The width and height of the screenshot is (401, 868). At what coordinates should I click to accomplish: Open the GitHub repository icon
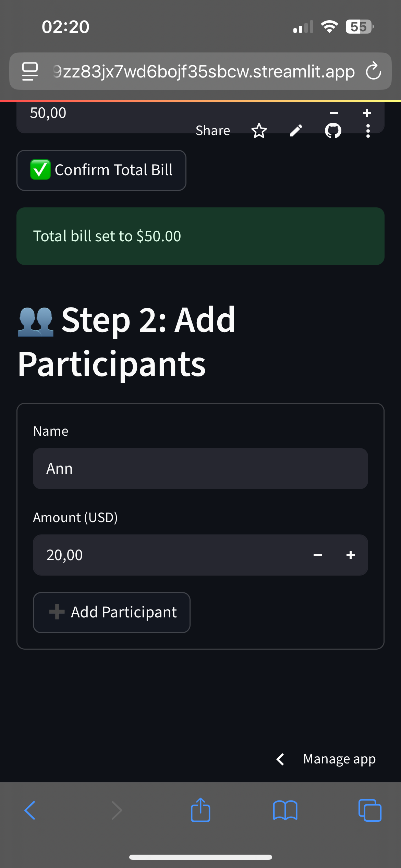pos(333,131)
